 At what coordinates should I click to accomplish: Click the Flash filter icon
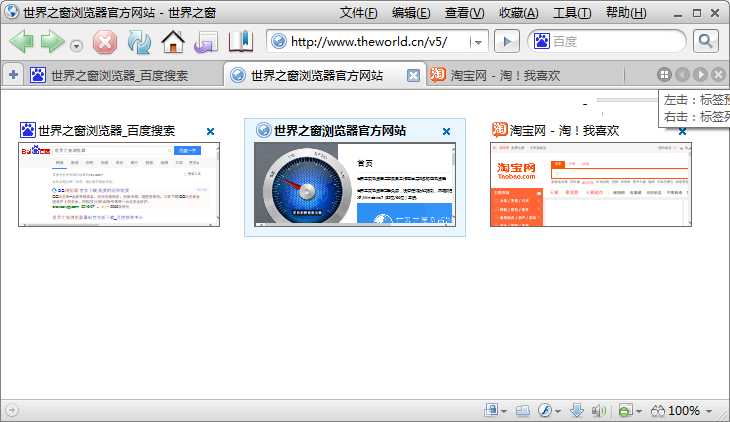pyautogui.click(x=545, y=410)
